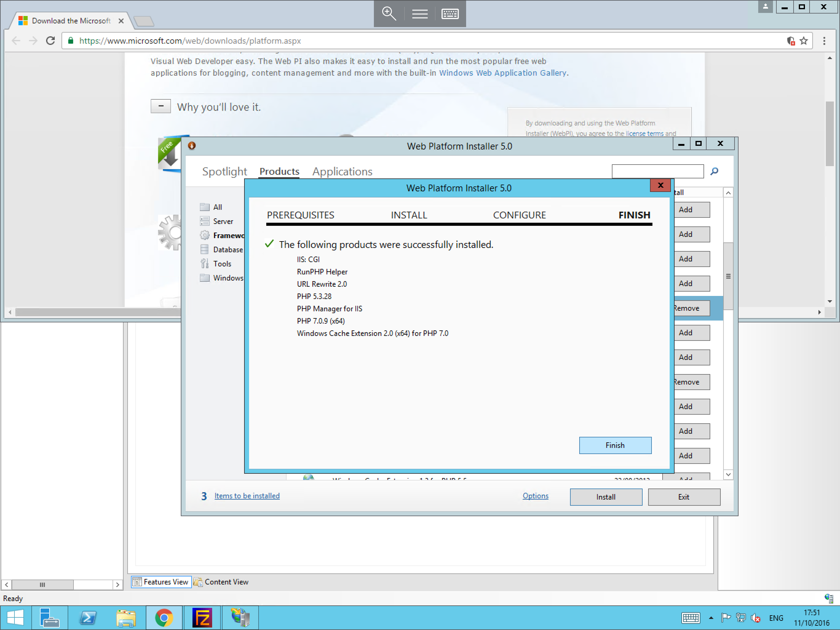This screenshot has height=630, width=840.
Task: Show the remote session on-screen keyboard
Action: tap(450, 14)
